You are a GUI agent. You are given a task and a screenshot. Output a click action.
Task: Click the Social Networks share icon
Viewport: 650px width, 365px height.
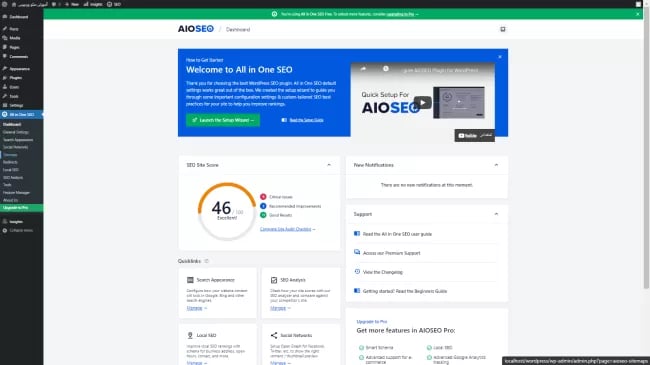point(274,335)
